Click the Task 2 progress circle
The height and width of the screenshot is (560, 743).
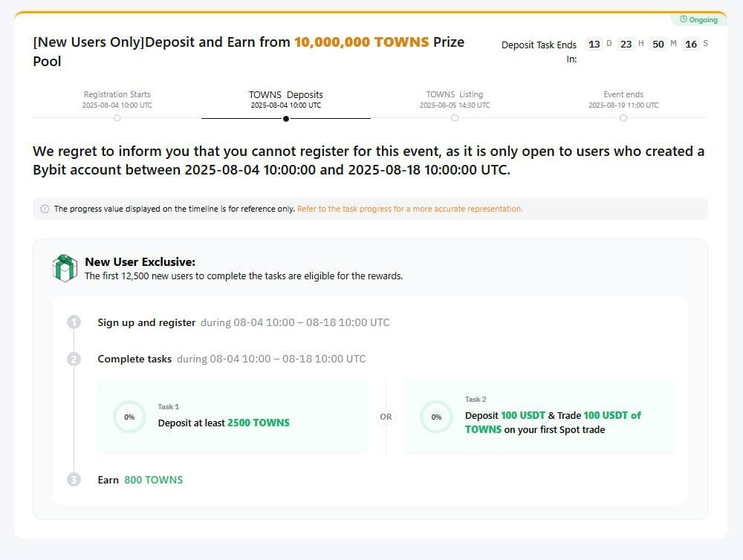click(436, 417)
